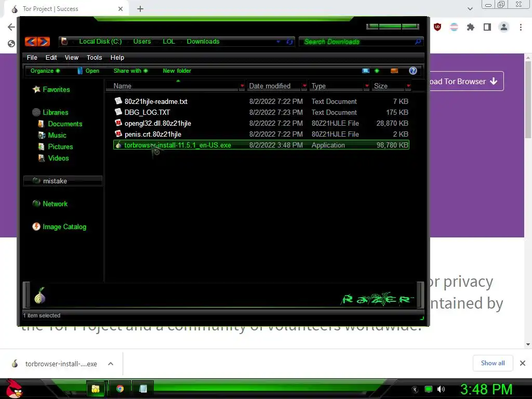Viewport: 532px width, 399px height.
Task: Open Size column filter dropdown
Action: tap(408, 86)
